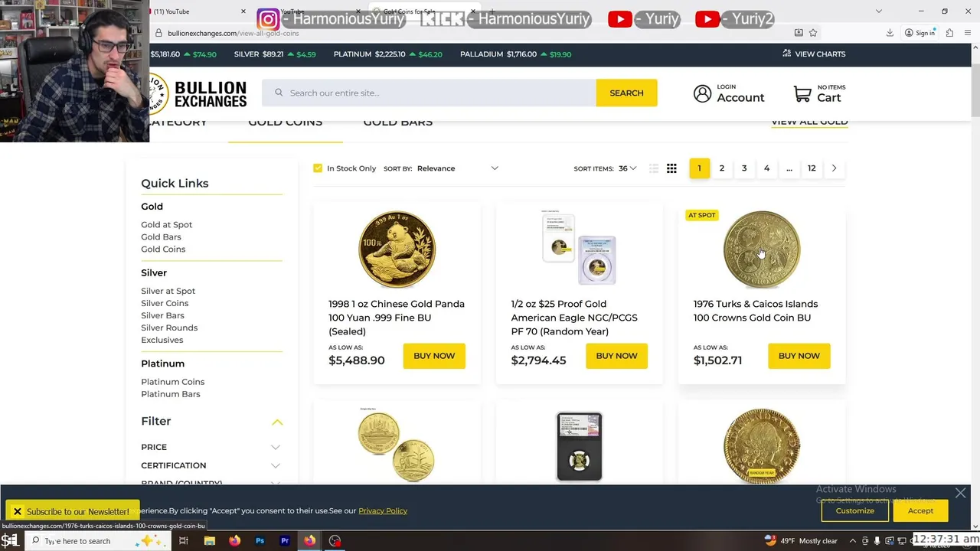Viewport: 980px width, 551px height.
Task: Expand the PRICE filter section
Action: coord(211,447)
